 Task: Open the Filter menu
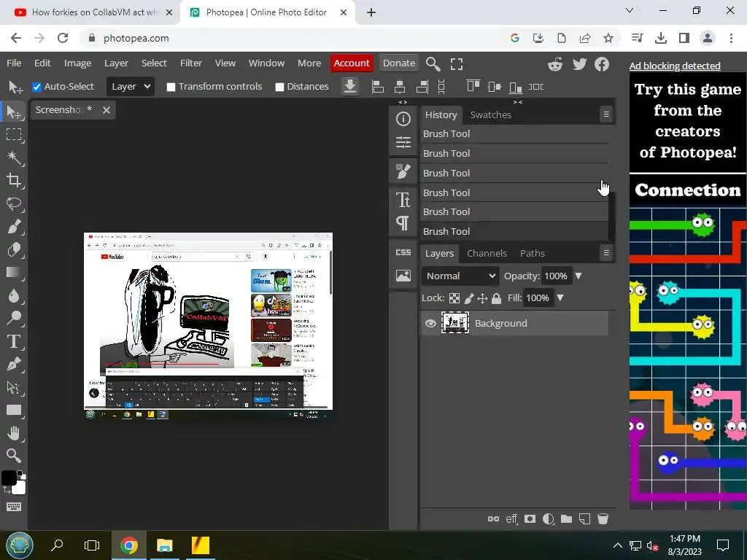tap(191, 63)
